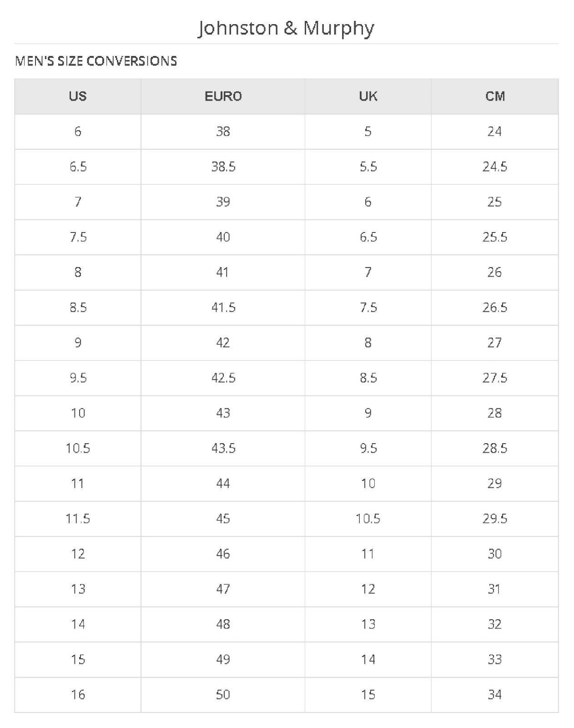Click the UK column header
The height and width of the screenshot is (728, 574).
[368, 96]
